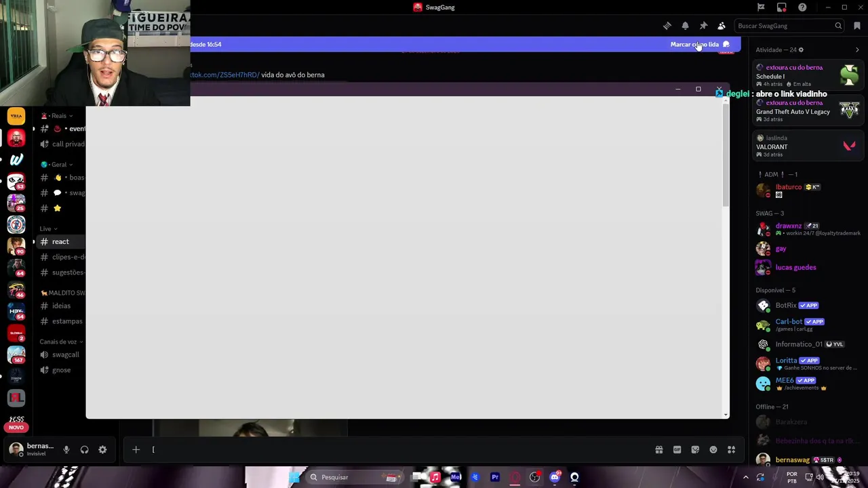Screen dimensions: 868x488
Task: Open the gift icon in message bar
Action: 658,449
